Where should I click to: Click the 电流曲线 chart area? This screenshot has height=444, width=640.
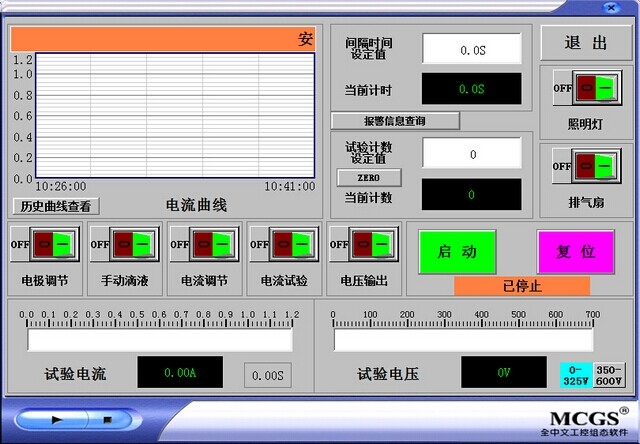175,115
